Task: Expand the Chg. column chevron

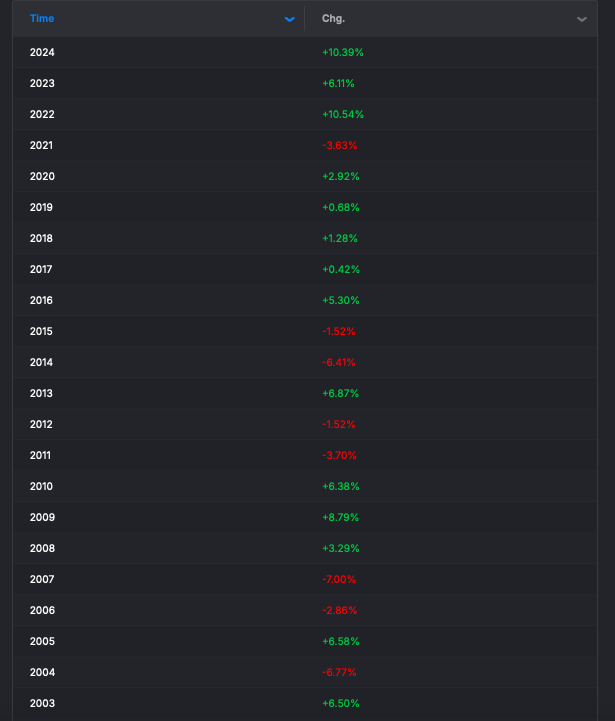Action: tap(581, 19)
